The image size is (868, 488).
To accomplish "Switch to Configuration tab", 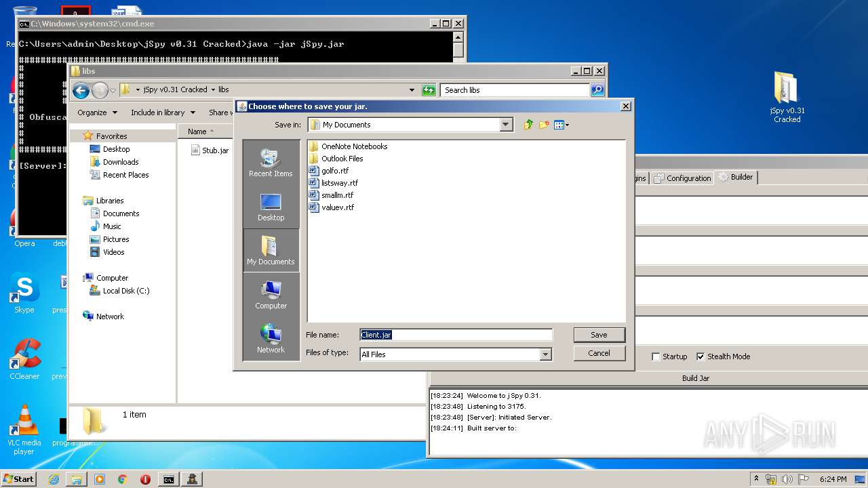I will [682, 178].
